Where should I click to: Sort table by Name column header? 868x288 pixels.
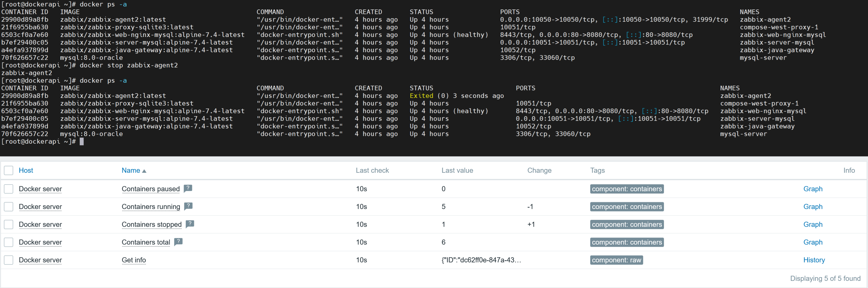131,170
